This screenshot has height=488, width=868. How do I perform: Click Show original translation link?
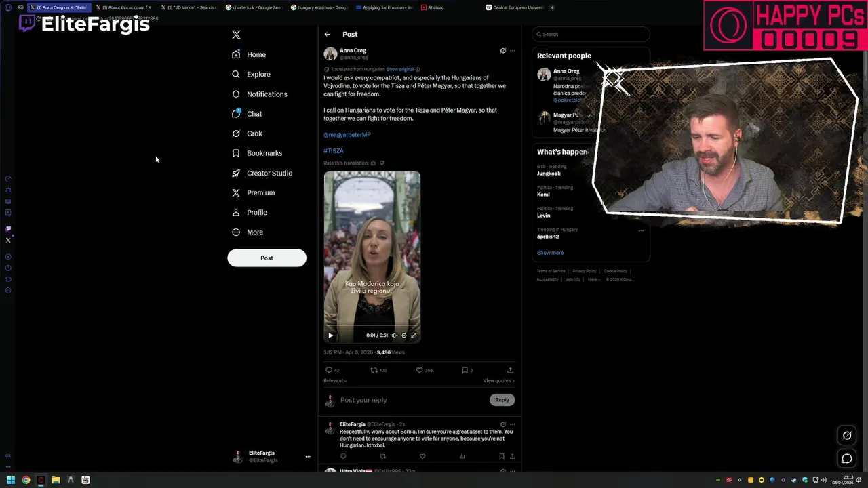coord(400,69)
